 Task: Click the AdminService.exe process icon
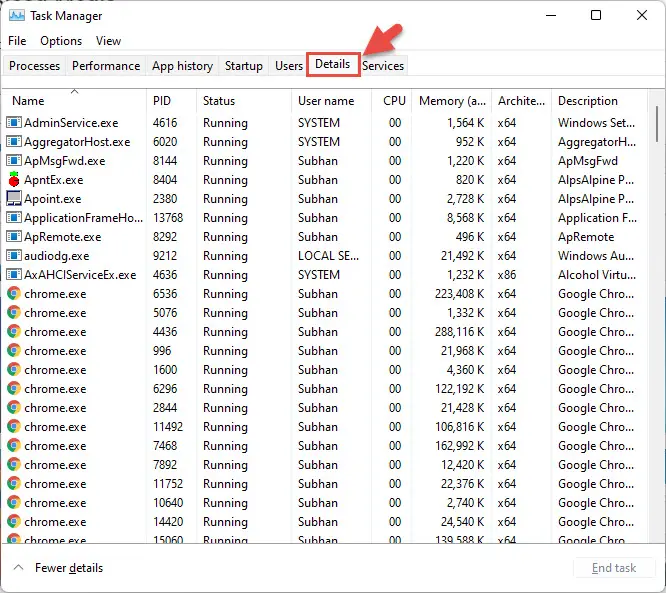click(x=14, y=123)
